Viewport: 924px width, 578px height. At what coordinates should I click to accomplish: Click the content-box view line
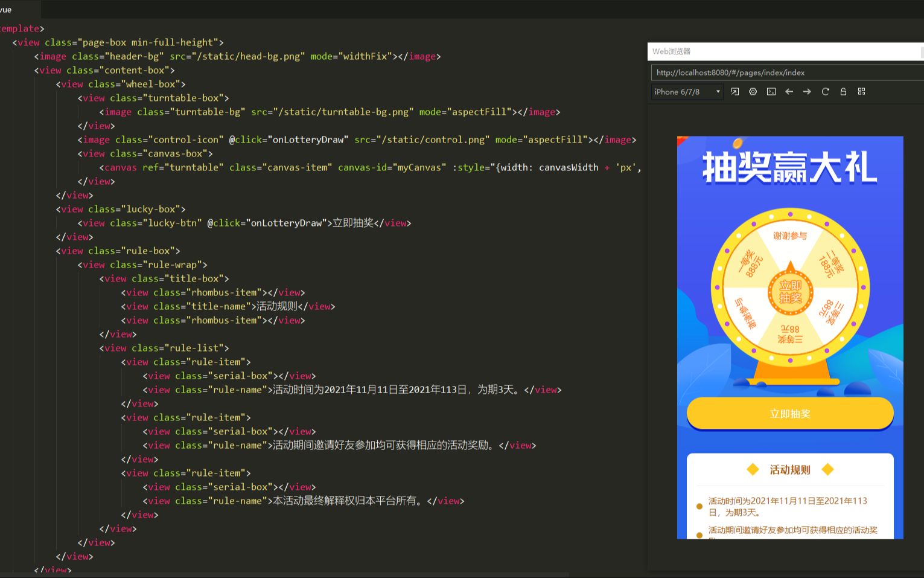coord(104,70)
